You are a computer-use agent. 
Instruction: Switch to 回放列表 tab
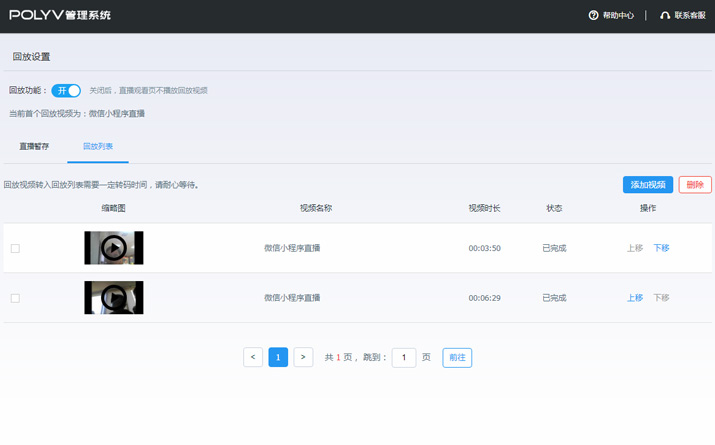coord(98,147)
